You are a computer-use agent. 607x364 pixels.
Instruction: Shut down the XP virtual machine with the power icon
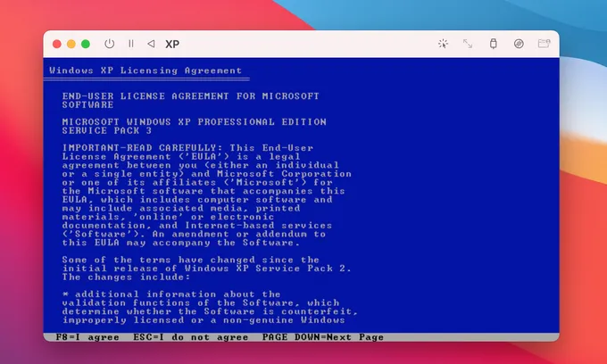[x=110, y=44]
